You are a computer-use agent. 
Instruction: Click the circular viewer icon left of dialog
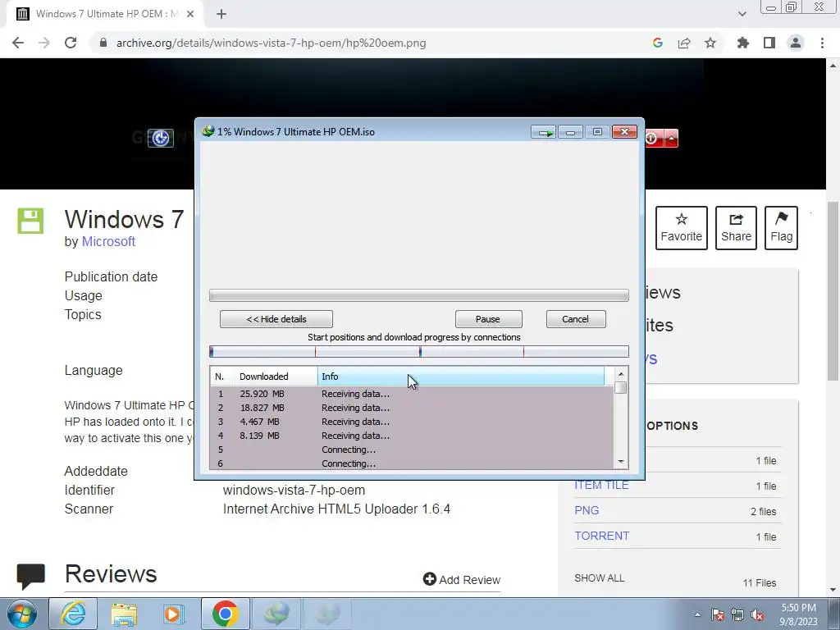pyautogui.click(x=160, y=138)
